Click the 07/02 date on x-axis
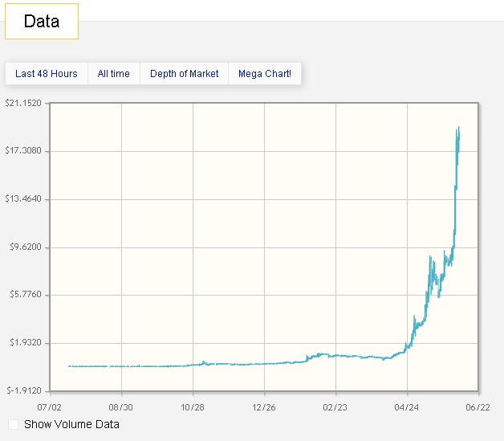The image size is (504, 441). pos(50,406)
